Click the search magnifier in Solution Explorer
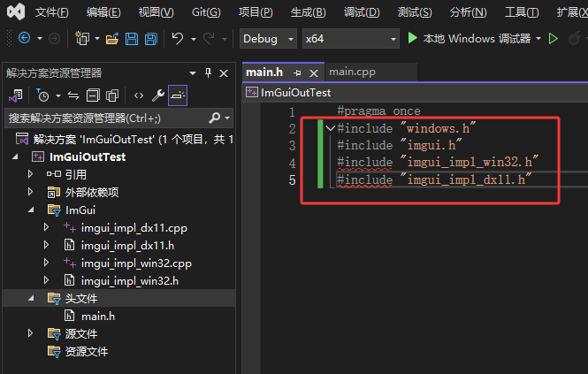Viewport: 588px width, 374px height. pos(215,118)
